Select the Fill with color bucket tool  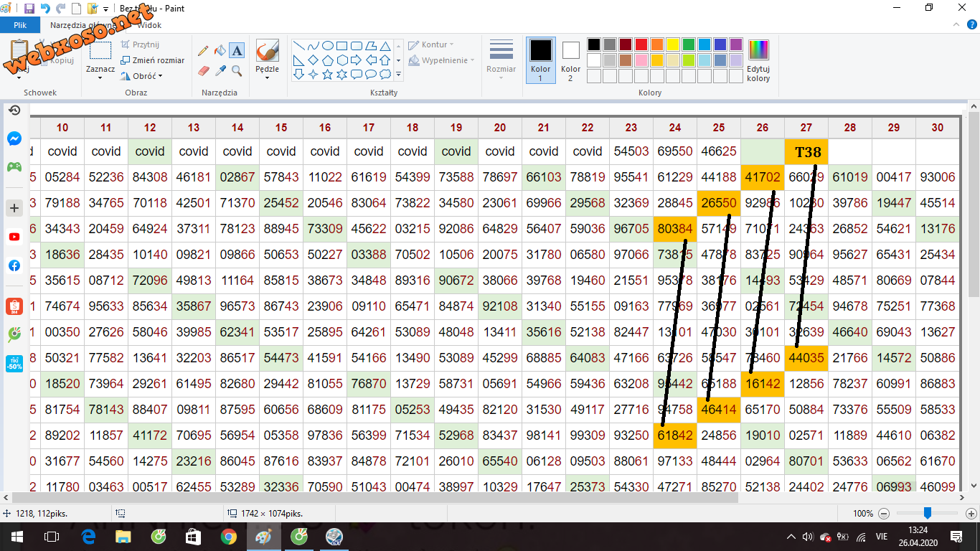pos(220,51)
